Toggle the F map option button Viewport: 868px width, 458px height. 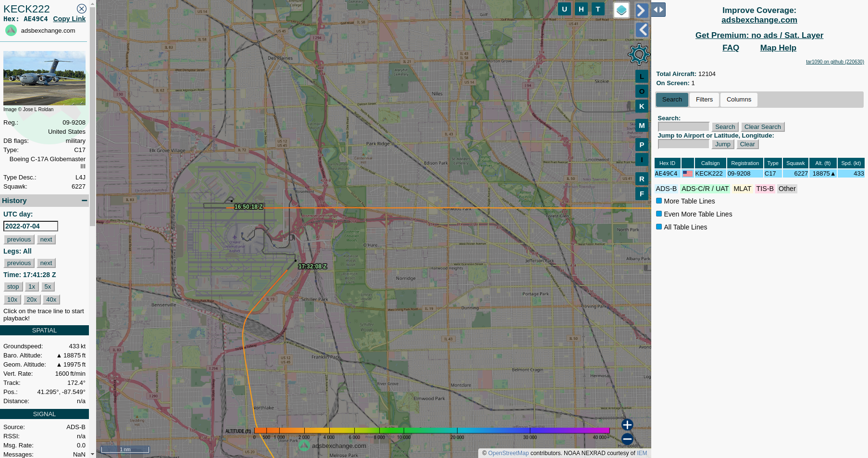pyautogui.click(x=642, y=194)
